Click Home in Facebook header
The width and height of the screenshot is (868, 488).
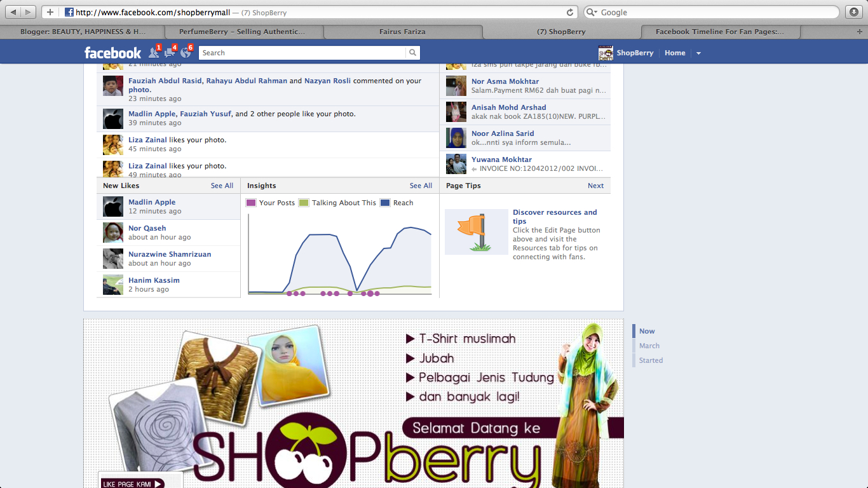(x=675, y=53)
